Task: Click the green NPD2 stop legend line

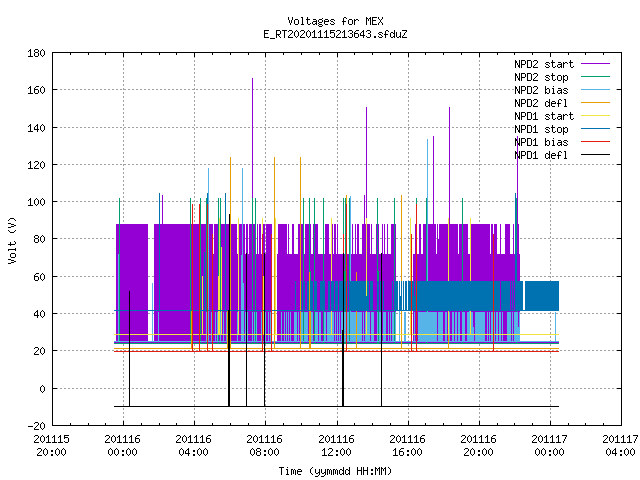Action: click(595, 77)
